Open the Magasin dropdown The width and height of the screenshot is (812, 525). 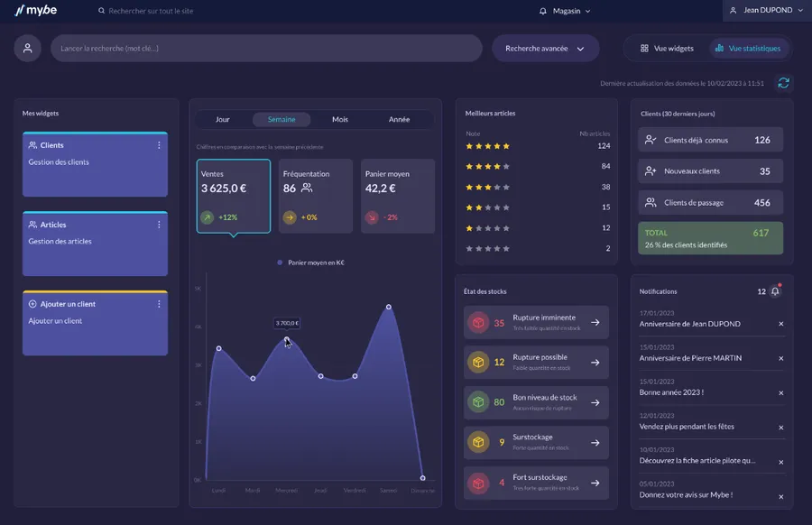click(565, 11)
